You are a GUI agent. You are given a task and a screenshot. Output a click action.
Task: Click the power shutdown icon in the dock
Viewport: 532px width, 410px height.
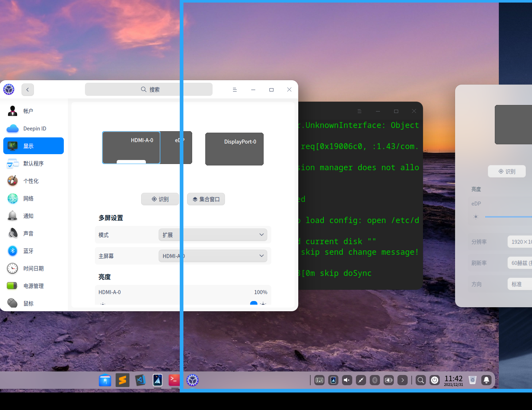(x=435, y=380)
